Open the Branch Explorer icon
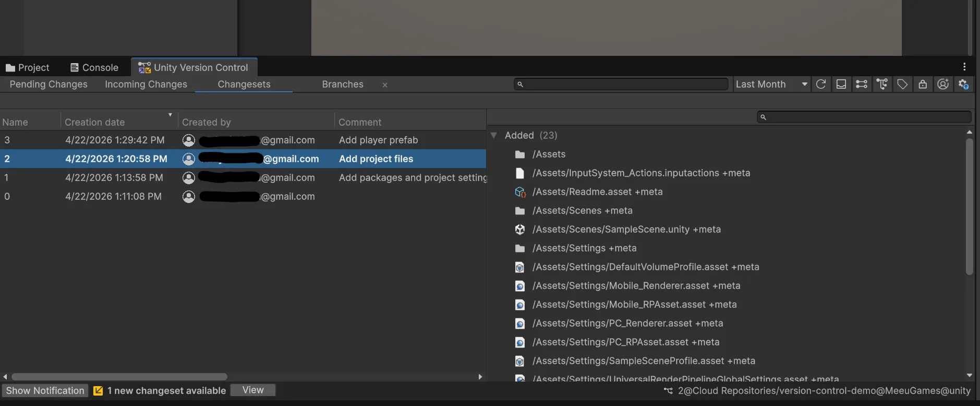The height and width of the screenshot is (406, 980). coord(861,84)
